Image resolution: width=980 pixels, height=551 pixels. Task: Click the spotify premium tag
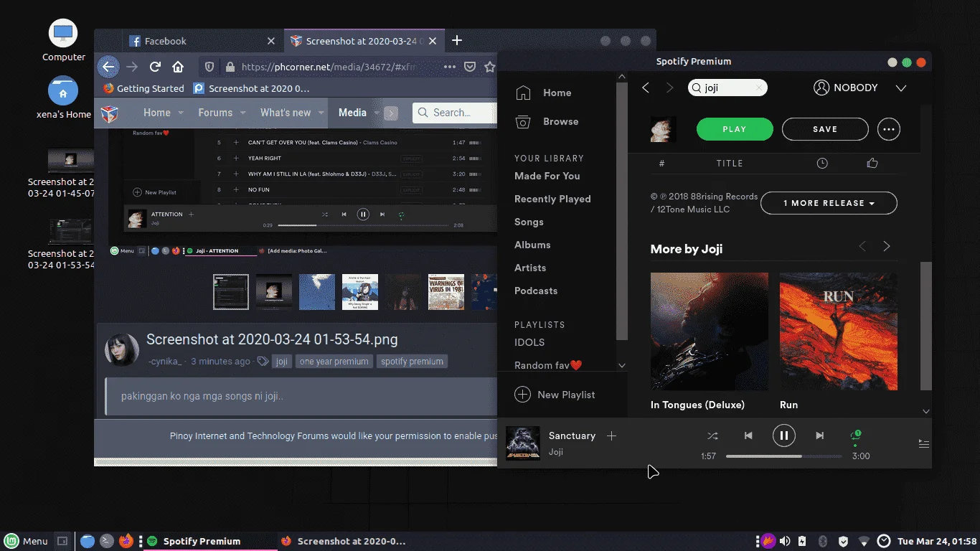(412, 362)
